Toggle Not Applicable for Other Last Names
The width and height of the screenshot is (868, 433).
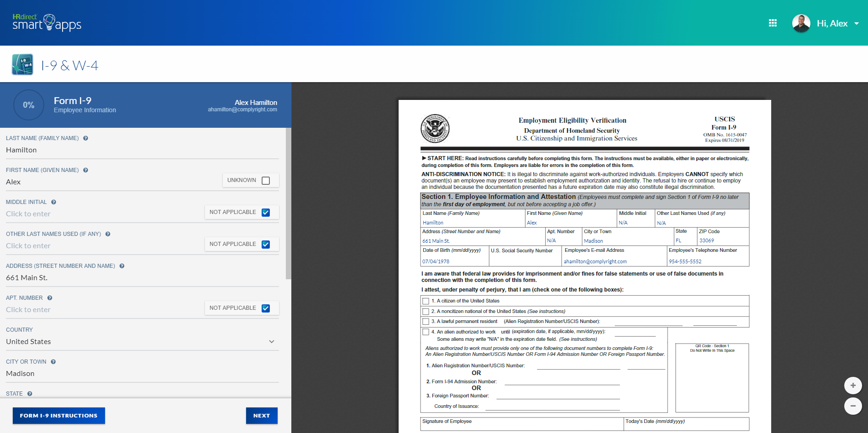pos(265,244)
